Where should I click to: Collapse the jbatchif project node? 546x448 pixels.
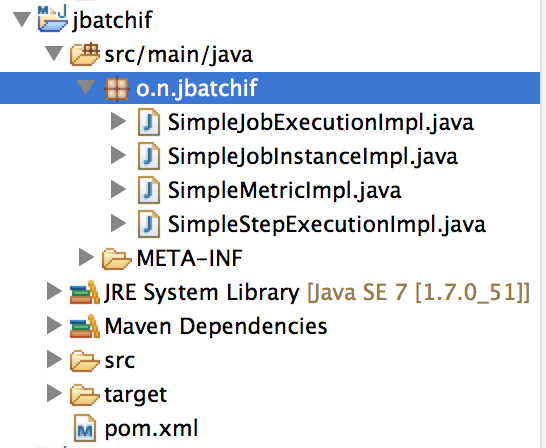22,19
